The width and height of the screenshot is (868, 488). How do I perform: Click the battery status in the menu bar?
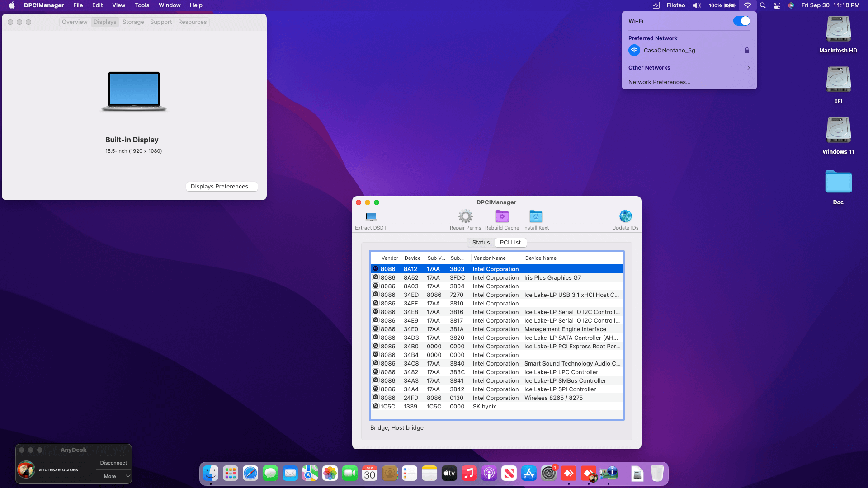tap(722, 5)
